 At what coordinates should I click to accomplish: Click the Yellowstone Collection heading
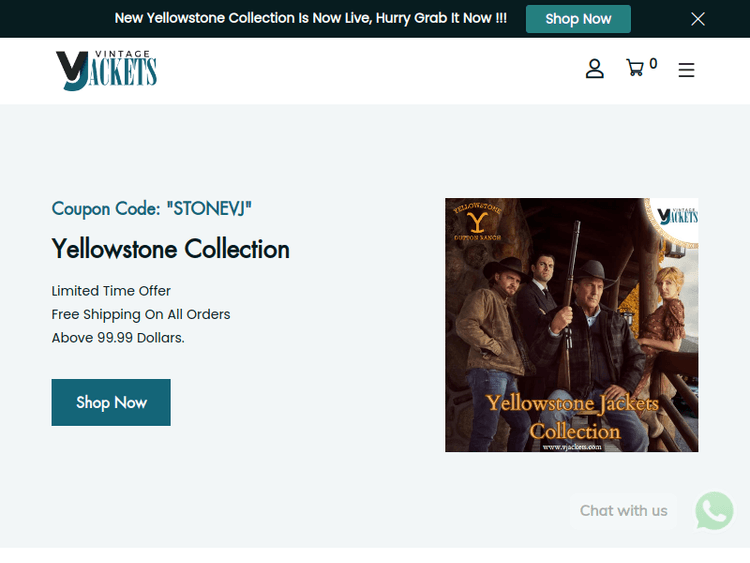coord(170,249)
